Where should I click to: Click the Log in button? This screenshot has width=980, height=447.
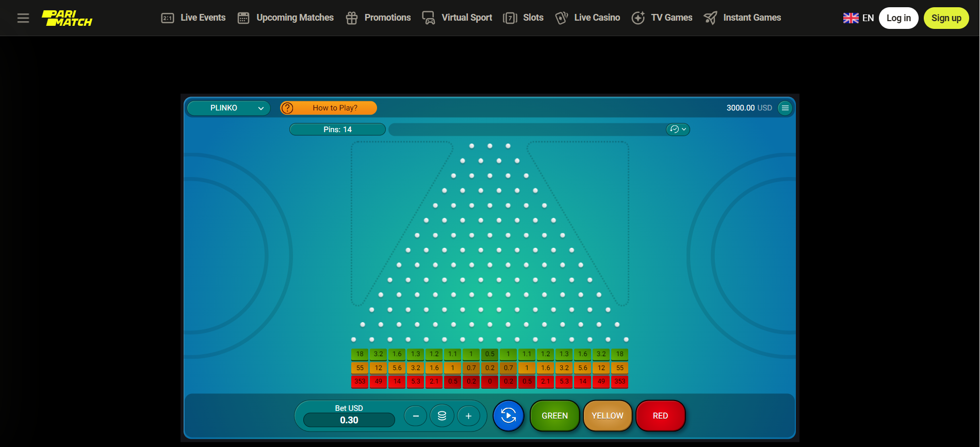(x=899, y=18)
